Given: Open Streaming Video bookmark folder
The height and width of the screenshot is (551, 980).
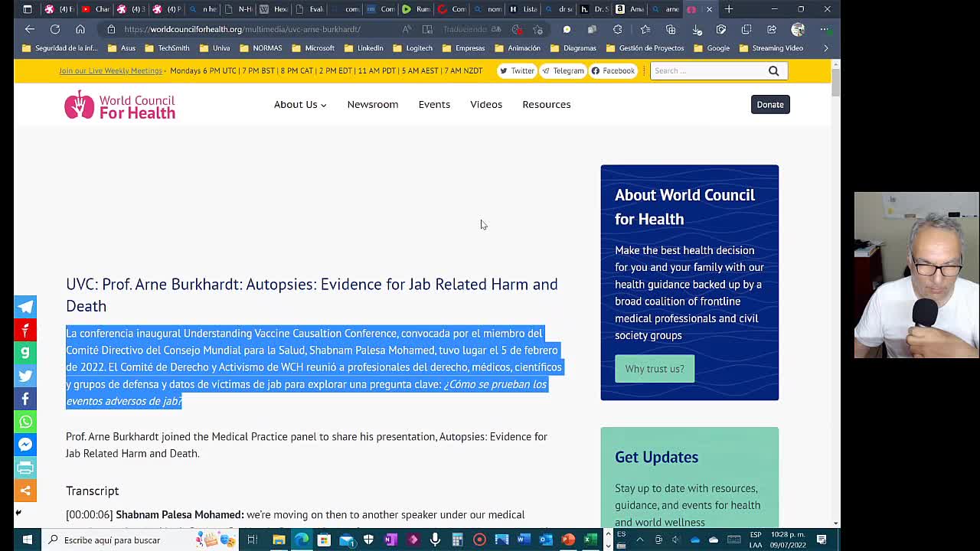Looking at the screenshot, I should coord(771,48).
